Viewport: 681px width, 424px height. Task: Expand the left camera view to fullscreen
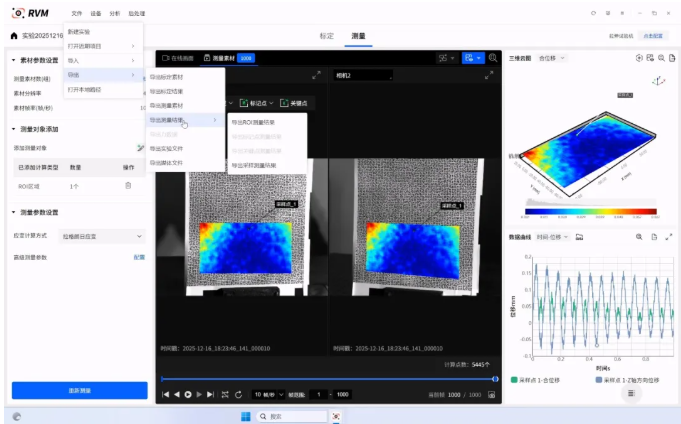[317, 75]
